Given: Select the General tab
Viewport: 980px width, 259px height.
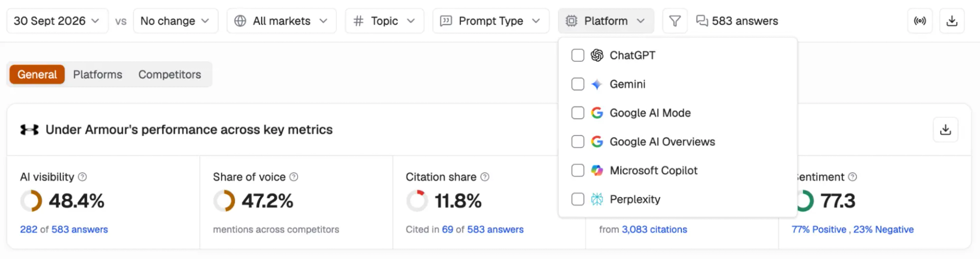Looking at the screenshot, I should pos(37,75).
